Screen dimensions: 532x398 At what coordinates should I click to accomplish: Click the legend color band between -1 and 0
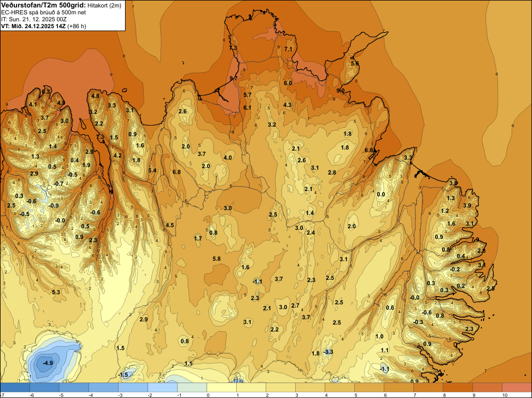(x=192, y=387)
